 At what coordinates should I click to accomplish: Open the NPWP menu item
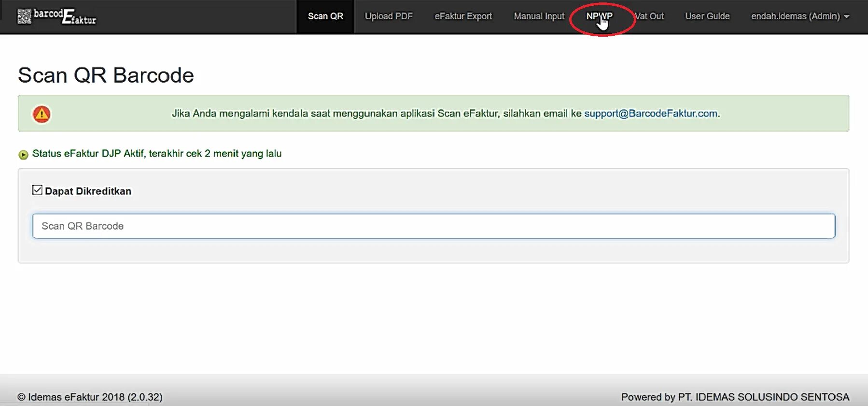pyautogui.click(x=599, y=16)
